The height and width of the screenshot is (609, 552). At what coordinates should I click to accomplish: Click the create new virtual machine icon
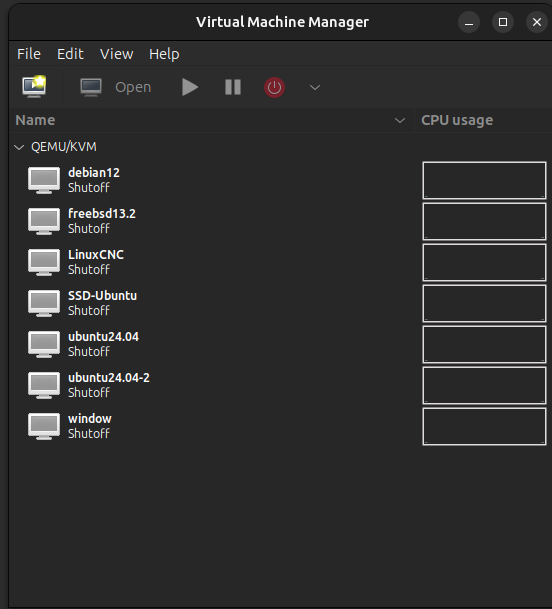[34, 87]
